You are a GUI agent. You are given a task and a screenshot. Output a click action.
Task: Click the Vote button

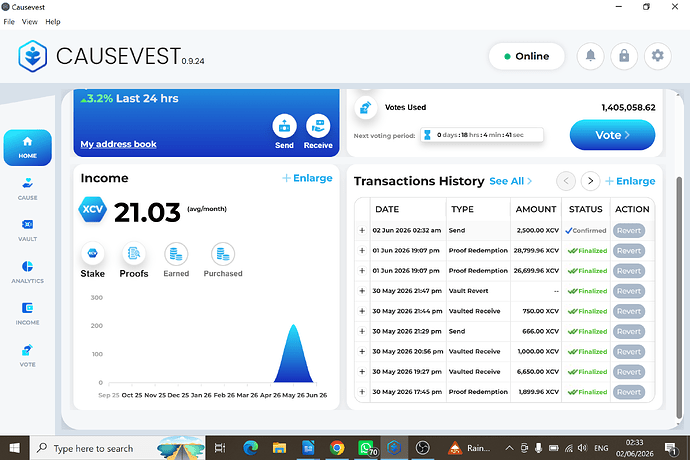(612, 135)
